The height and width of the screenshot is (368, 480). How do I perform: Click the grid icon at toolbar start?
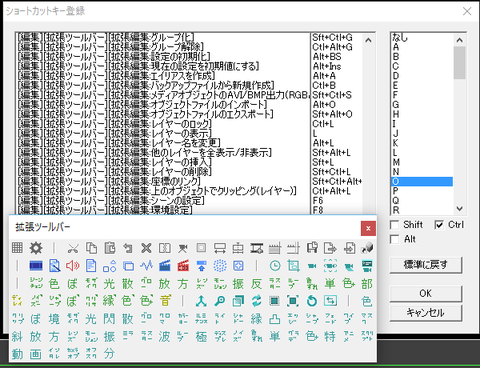point(17,248)
